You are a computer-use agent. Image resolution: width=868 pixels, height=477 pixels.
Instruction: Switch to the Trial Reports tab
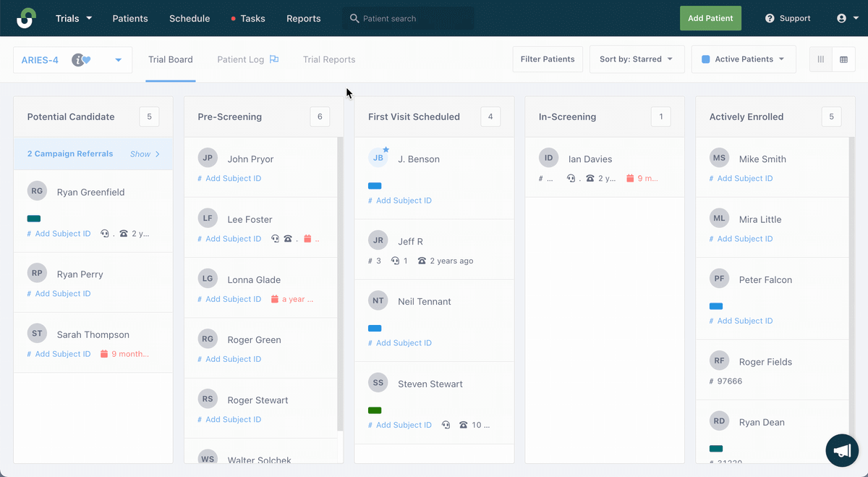point(329,59)
